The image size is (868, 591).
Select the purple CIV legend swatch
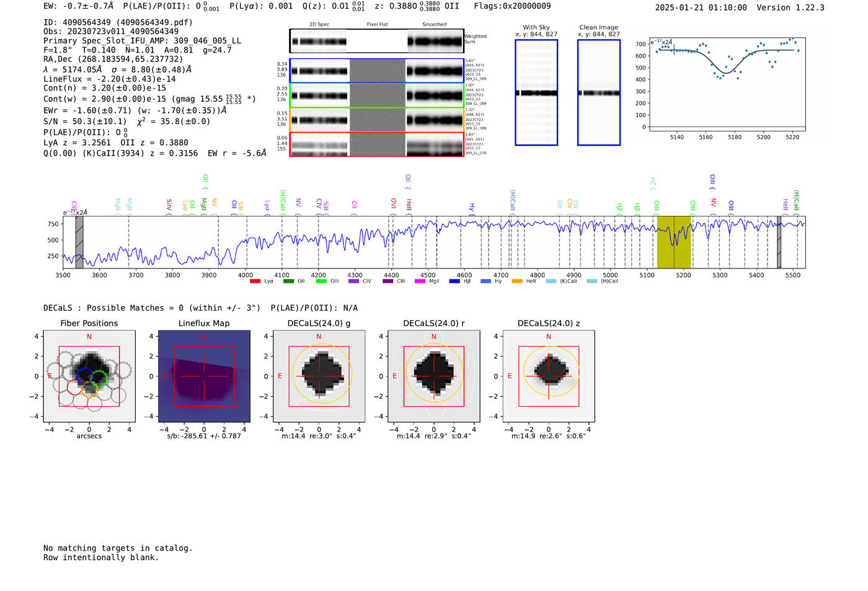353,282
